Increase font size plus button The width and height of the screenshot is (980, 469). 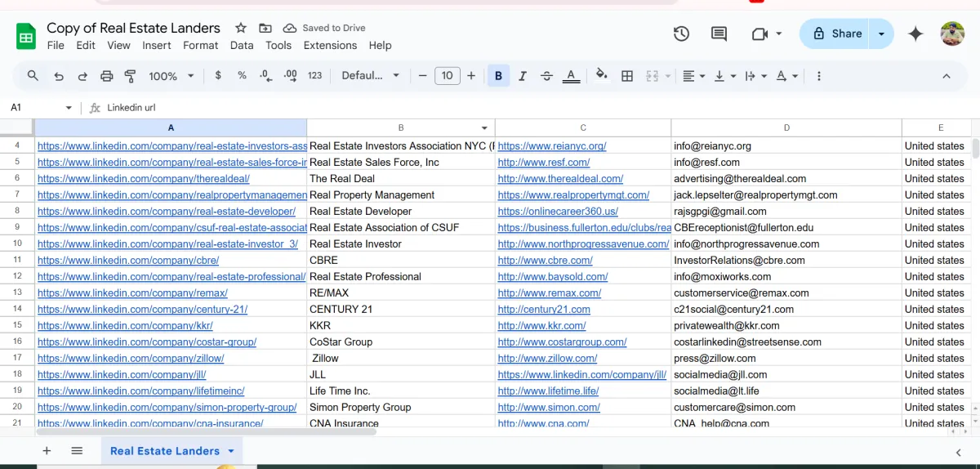(471, 76)
